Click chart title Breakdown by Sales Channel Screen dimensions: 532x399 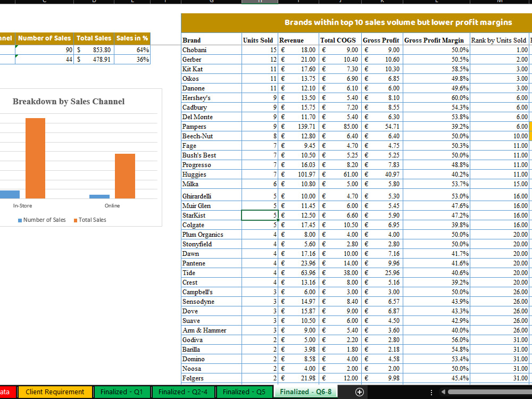[69, 102]
